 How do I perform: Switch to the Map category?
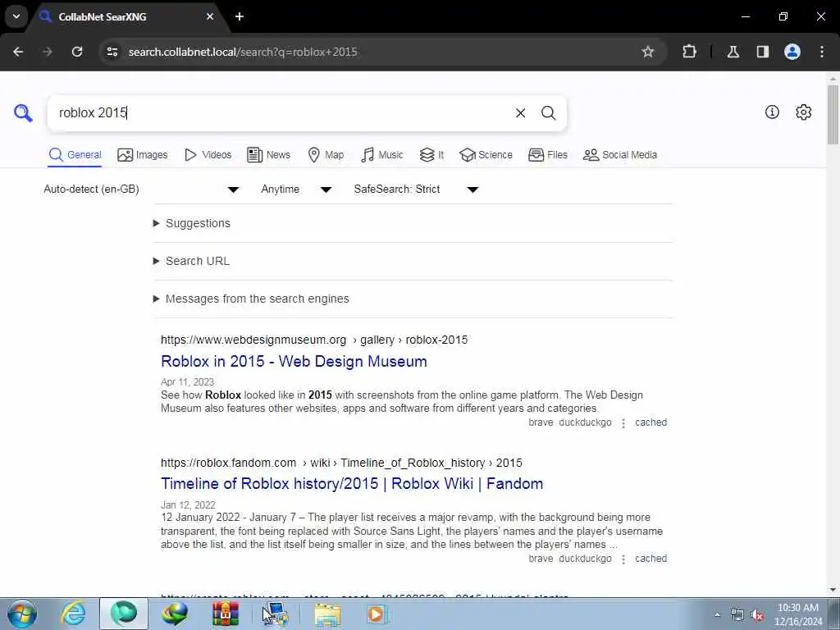click(326, 155)
